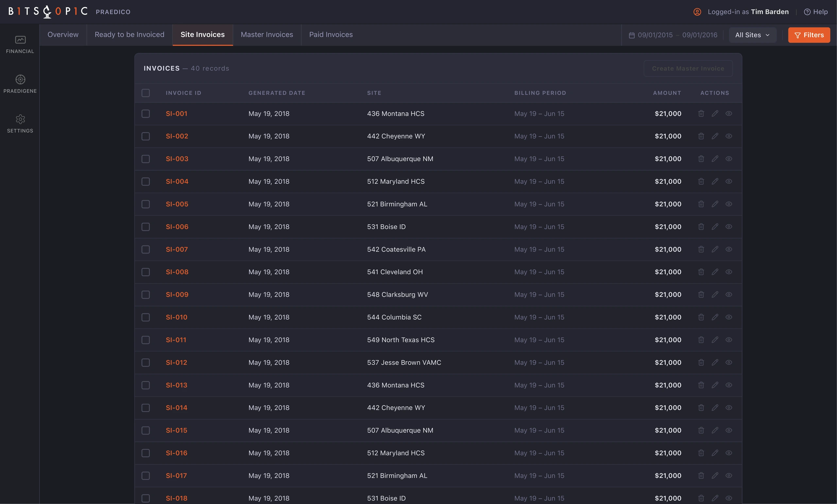Switch to Master Invoices tab
Screen dimensions: 837x504
click(x=267, y=35)
